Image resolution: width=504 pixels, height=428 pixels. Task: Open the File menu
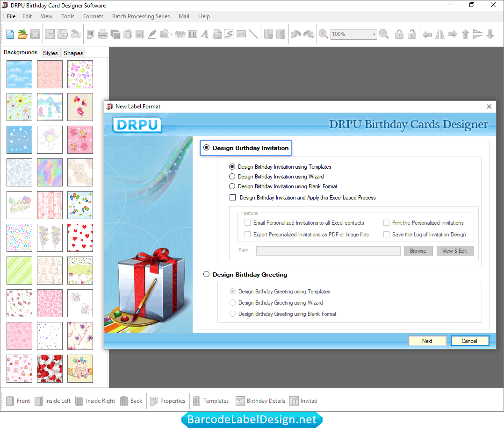pyautogui.click(x=11, y=16)
